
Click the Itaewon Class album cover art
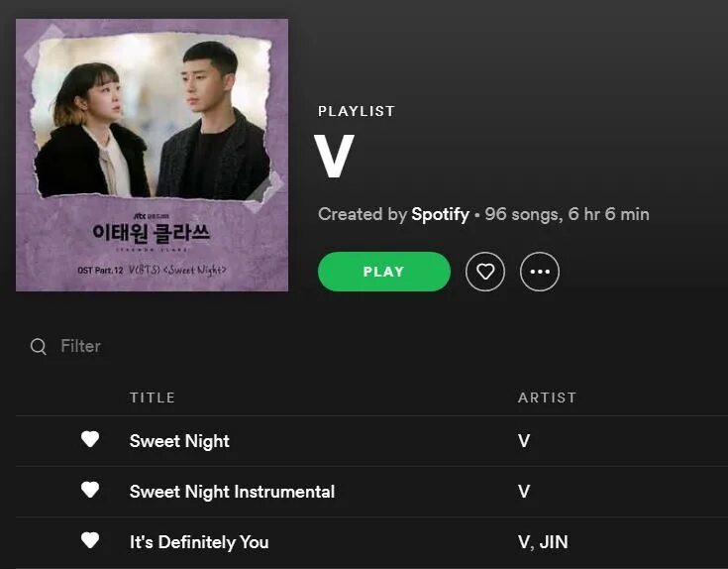(152, 156)
